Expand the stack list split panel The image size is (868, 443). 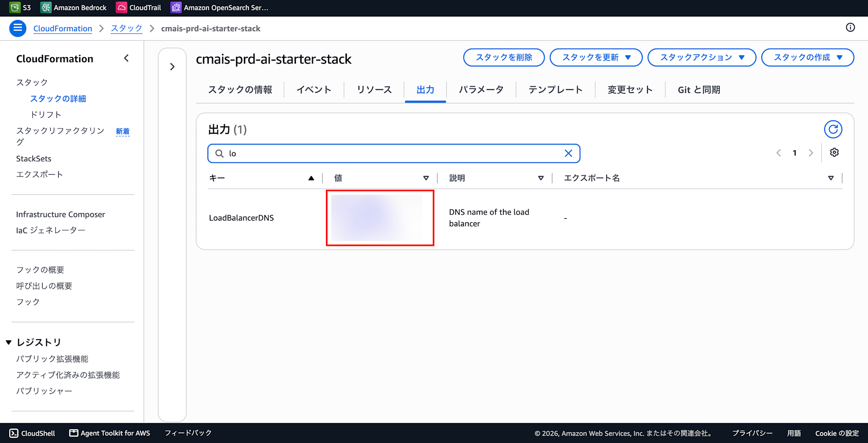172,66
